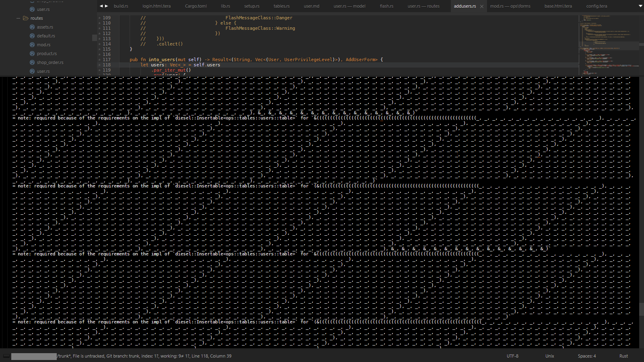644x362 pixels.
Task: Click the minimap code preview
Action: point(608,44)
